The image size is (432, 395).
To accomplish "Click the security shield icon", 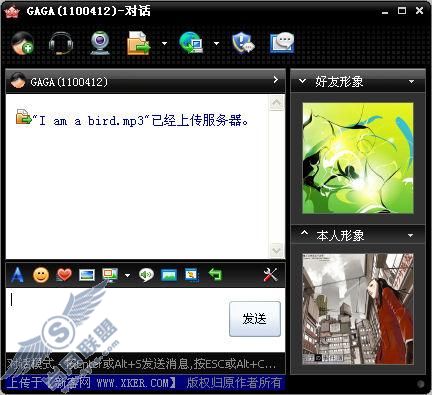I will pyautogui.click(x=243, y=43).
